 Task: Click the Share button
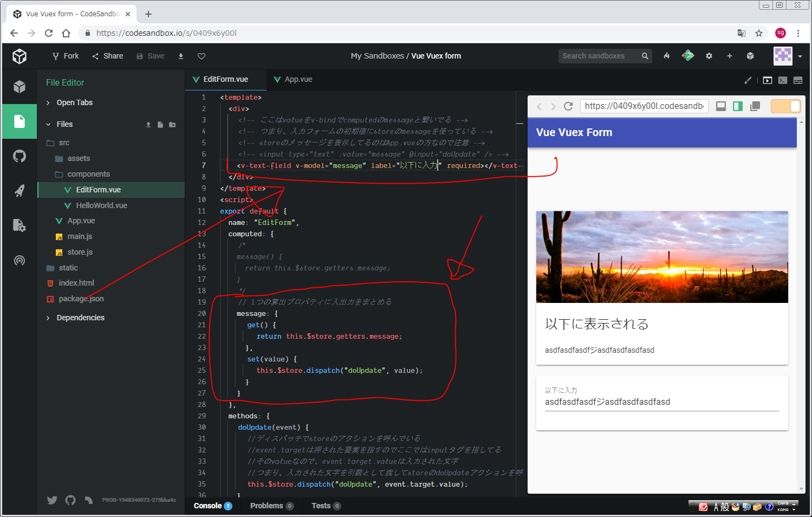pos(108,56)
